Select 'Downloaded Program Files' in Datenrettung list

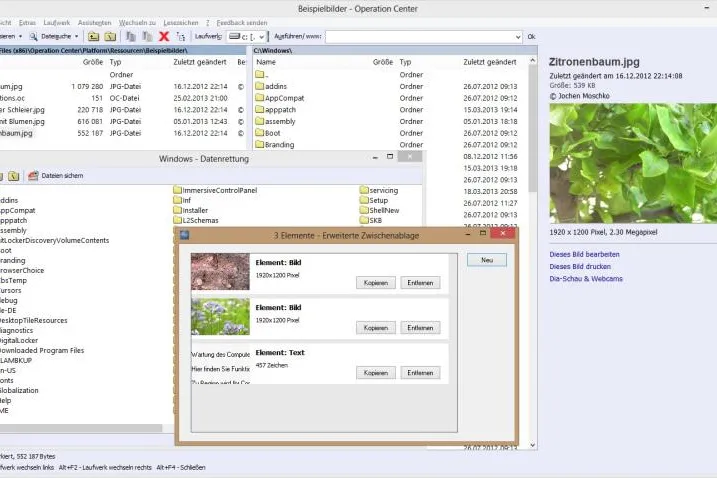[42, 350]
